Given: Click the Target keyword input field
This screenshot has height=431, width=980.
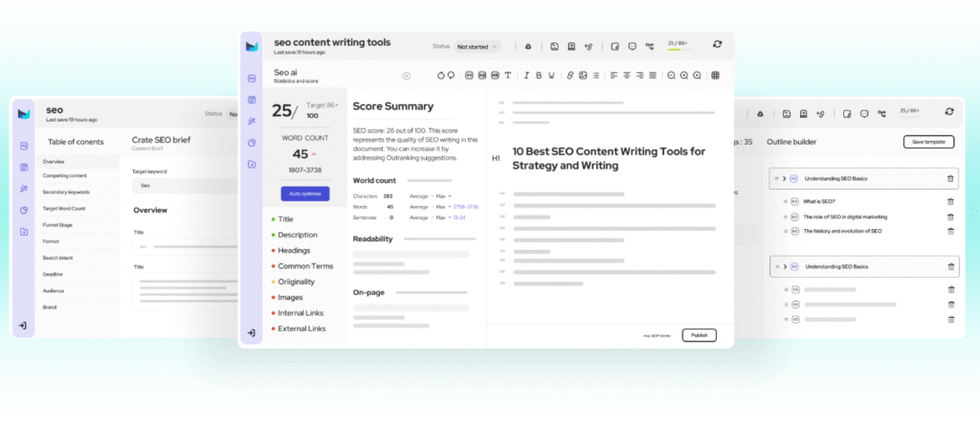Looking at the screenshot, I should pos(182,185).
